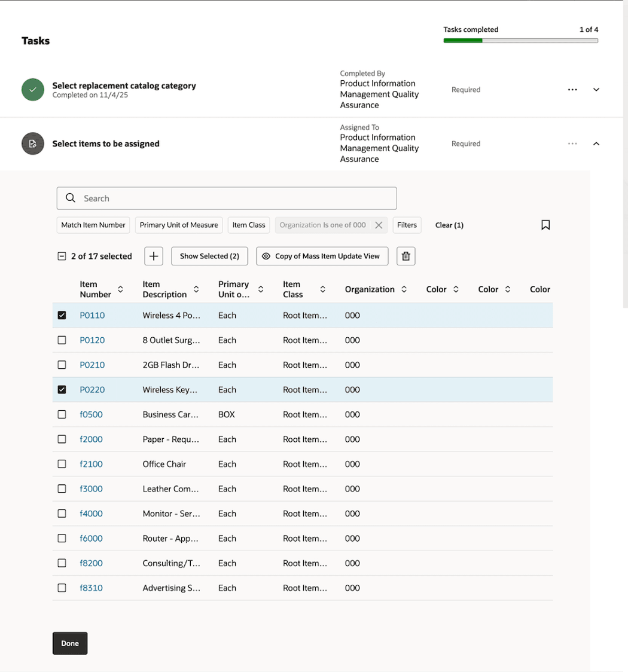Check the f3000 row checkbox
The height and width of the screenshot is (672, 628).
point(62,488)
